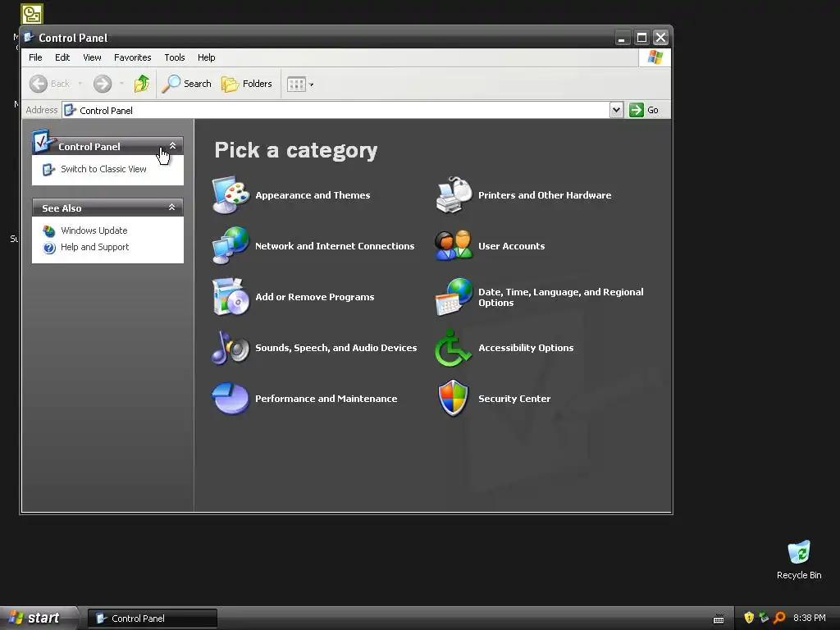Open the Search pane from toolbar
The image size is (840, 630).
click(187, 84)
